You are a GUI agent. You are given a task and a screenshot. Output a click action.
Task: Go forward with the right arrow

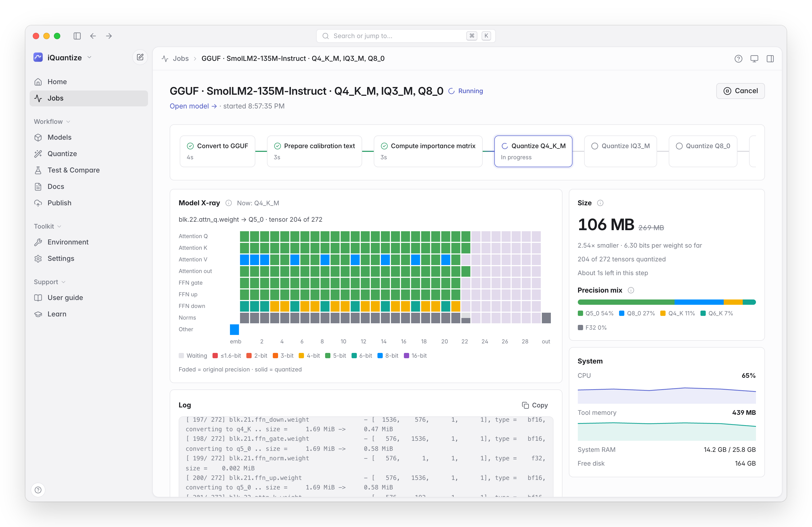[x=109, y=36]
